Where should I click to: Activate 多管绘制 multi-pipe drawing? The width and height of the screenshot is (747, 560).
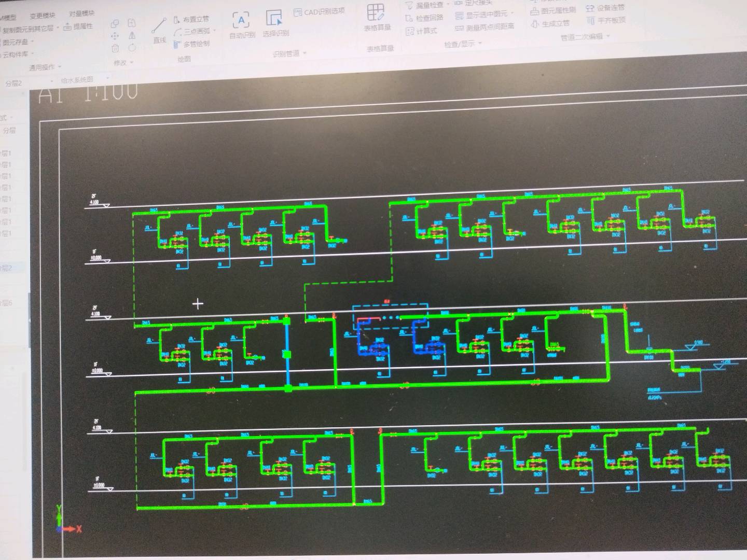pos(192,44)
